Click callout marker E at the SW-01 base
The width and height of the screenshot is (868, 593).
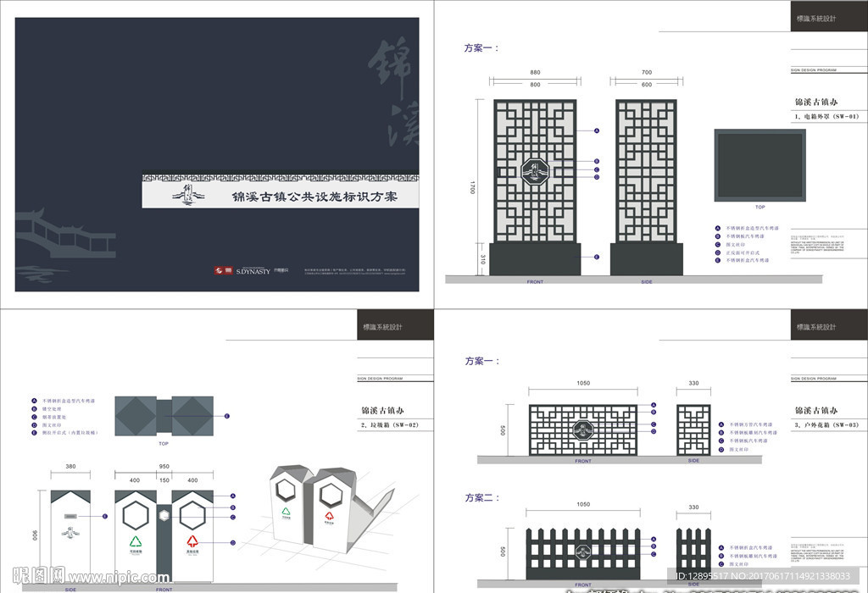[x=597, y=257]
